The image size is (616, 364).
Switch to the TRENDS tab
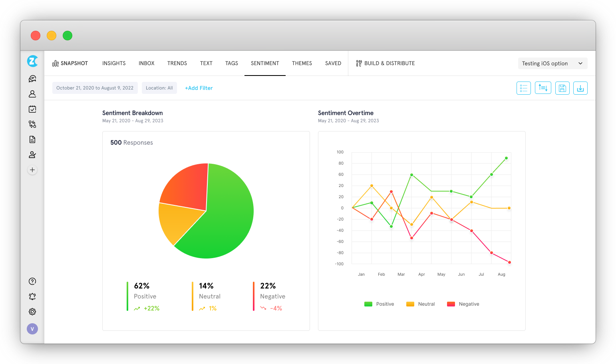point(177,63)
